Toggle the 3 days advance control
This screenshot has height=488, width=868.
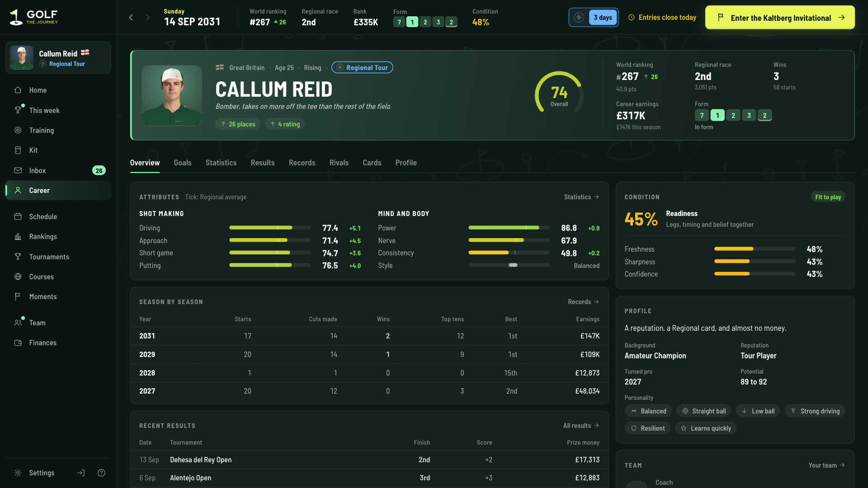[x=594, y=17]
